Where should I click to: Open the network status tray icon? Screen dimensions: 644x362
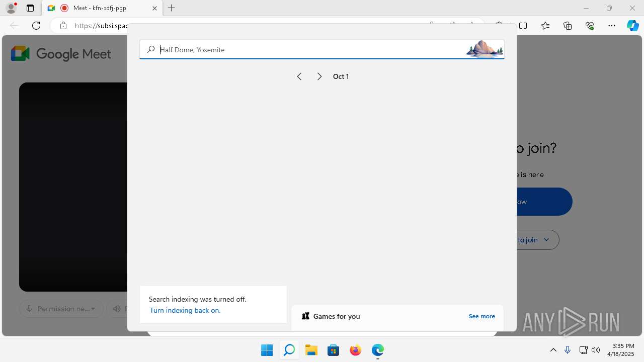click(x=583, y=350)
